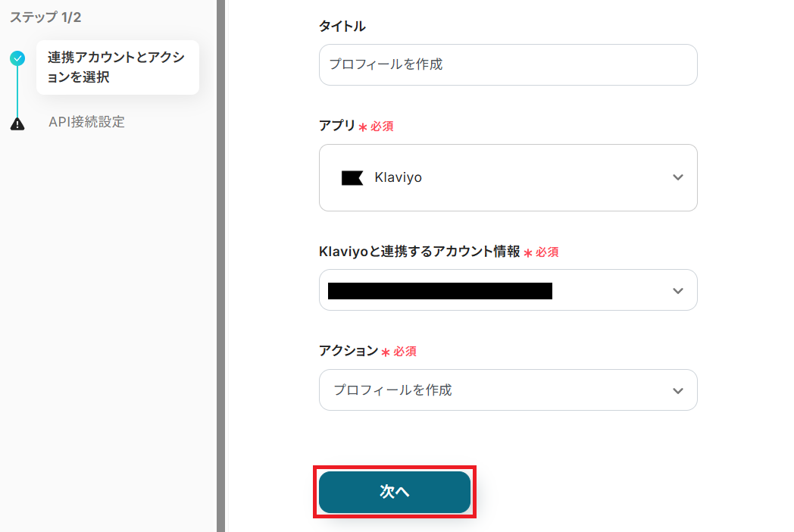This screenshot has height=532, width=794.
Task: Click the アクション field label
Action: (349, 351)
